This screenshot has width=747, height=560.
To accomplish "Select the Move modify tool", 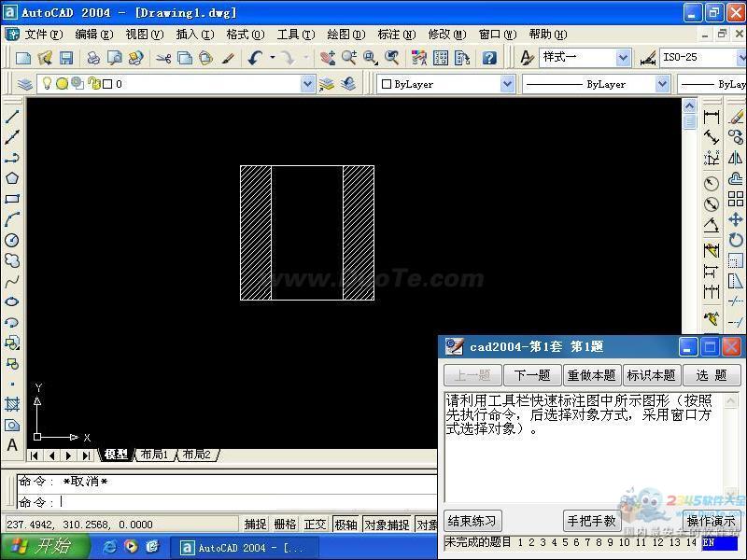I will (736, 219).
